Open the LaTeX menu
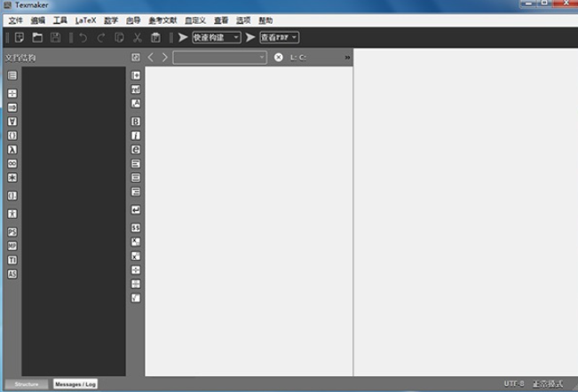578x392 pixels. click(85, 20)
